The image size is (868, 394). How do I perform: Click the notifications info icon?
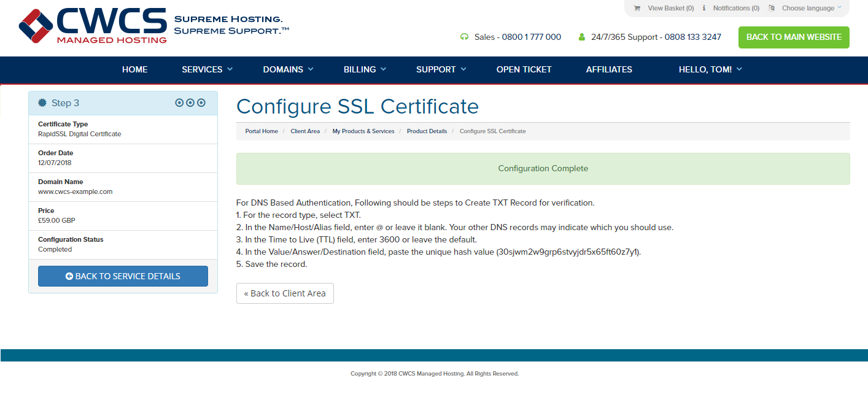click(704, 9)
